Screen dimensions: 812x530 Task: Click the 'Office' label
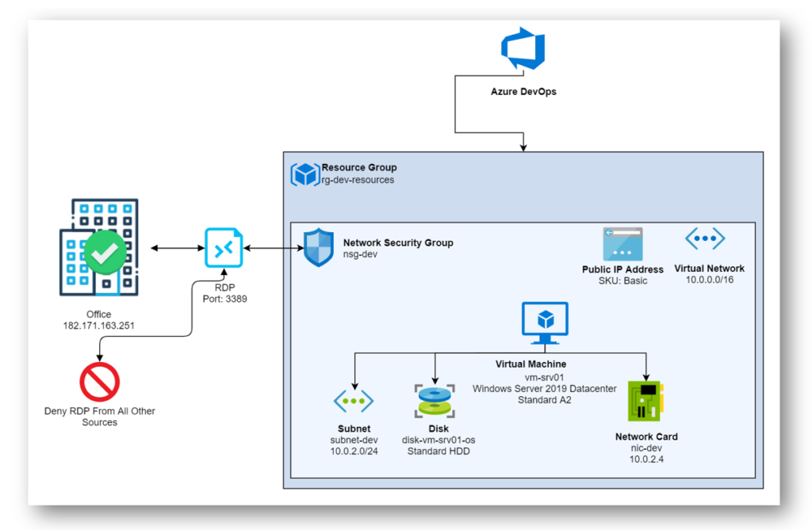coord(99,315)
